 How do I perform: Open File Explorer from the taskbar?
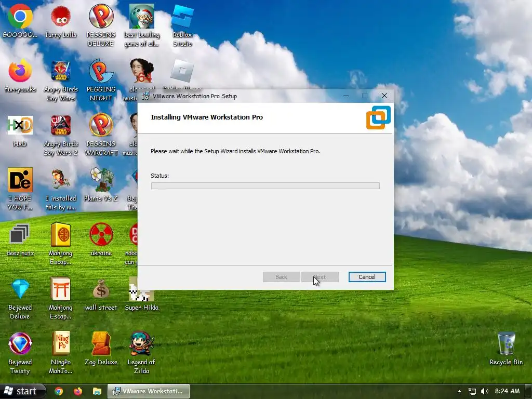97,391
